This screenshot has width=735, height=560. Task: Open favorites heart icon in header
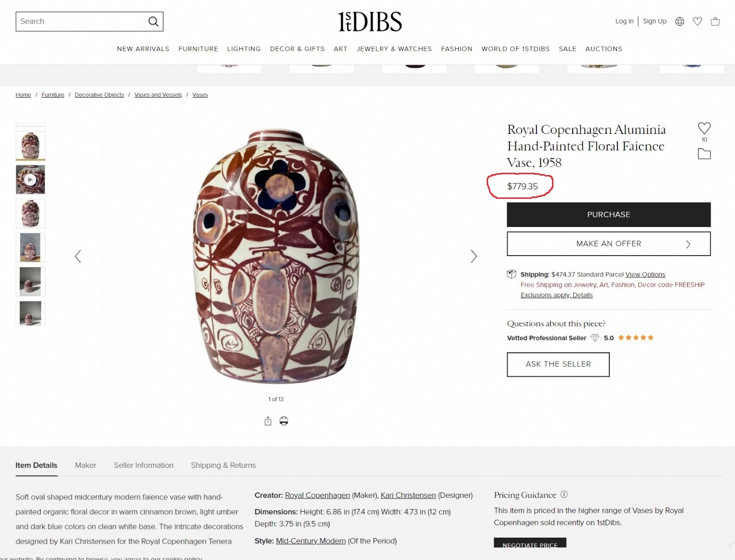[x=697, y=21]
